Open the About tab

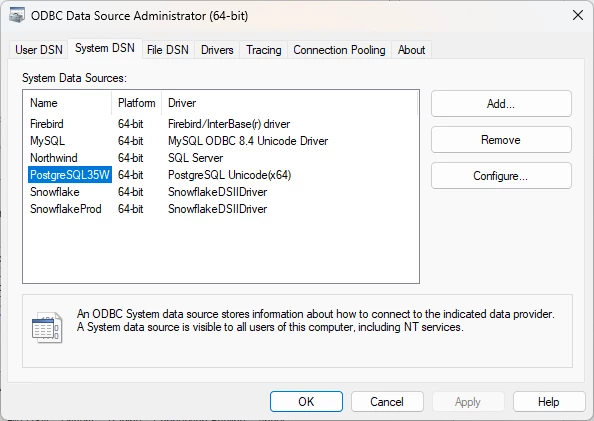coord(411,50)
